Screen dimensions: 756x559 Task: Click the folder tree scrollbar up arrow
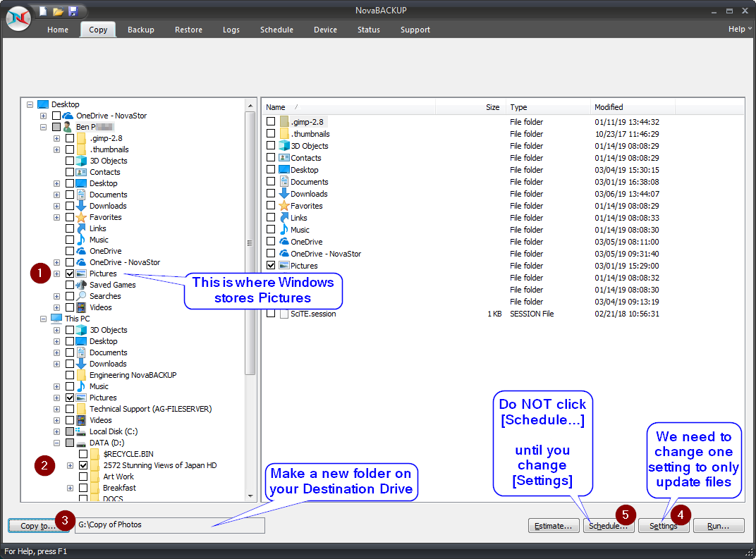(250, 106)
